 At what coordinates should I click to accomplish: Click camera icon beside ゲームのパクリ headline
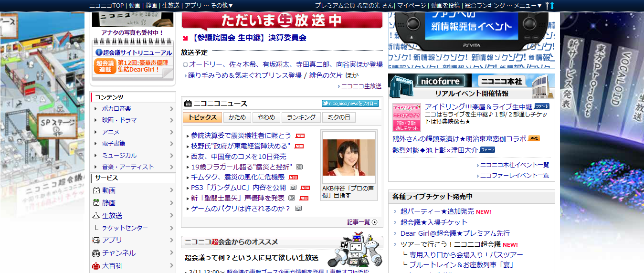pyautogui.click(x=298, y=209)
